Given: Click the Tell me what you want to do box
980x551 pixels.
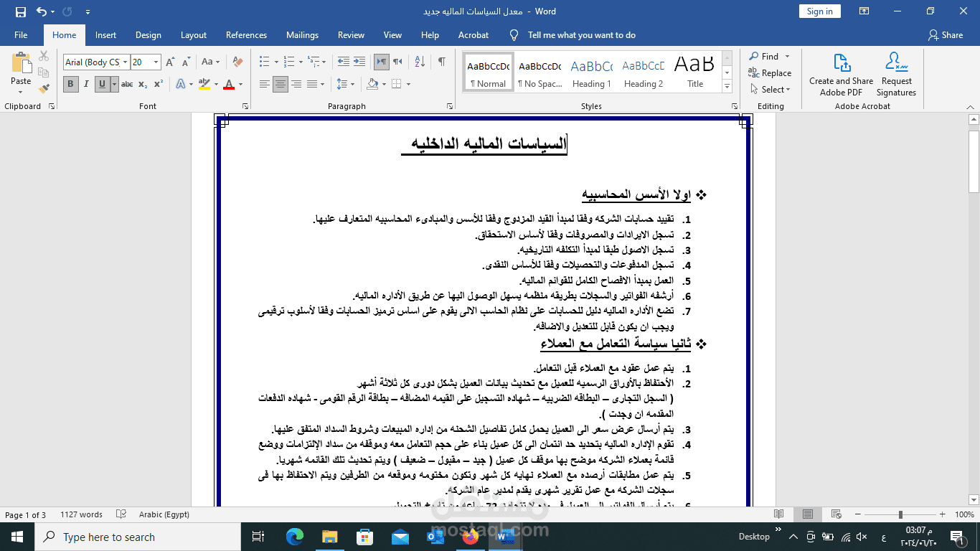Looking at the screenshot, I should 581,35.
